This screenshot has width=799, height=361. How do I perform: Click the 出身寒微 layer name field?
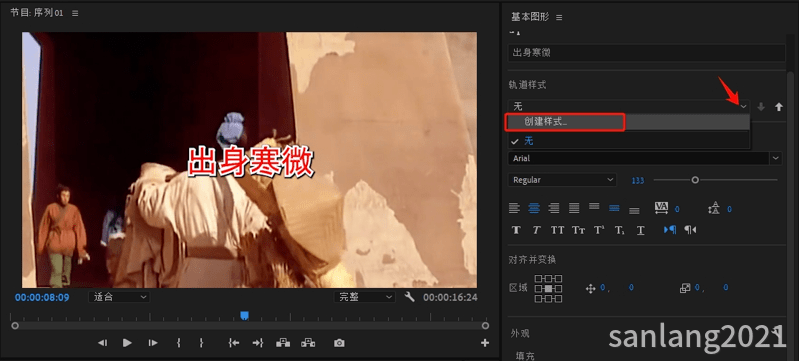pyautogui.click(x=647, y=53)
